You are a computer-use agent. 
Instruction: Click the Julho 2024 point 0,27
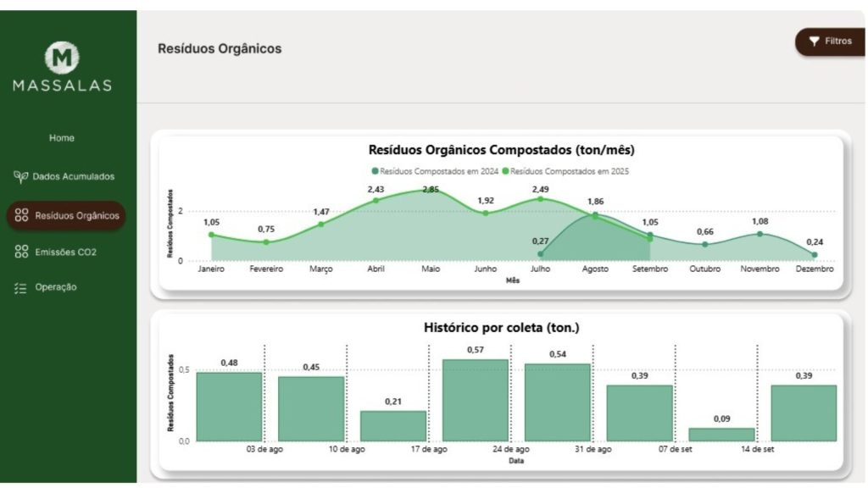540,254
